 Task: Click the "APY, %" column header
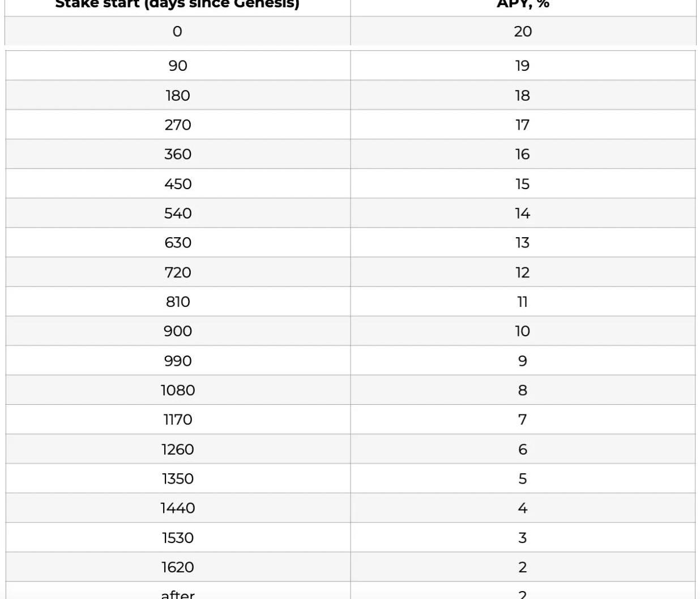(x=523, y=5)
